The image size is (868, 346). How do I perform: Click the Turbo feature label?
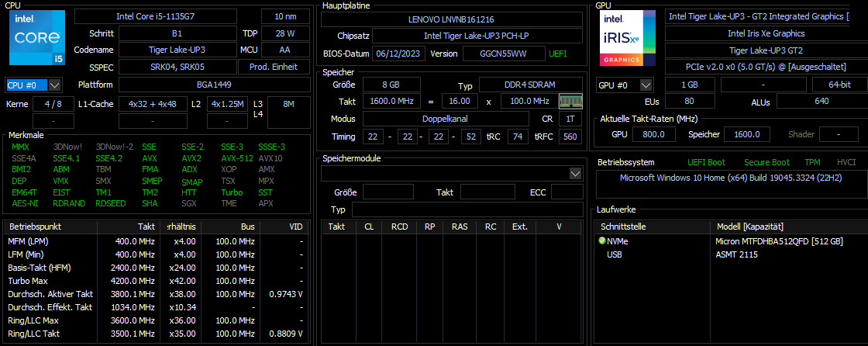pos(232,192)
